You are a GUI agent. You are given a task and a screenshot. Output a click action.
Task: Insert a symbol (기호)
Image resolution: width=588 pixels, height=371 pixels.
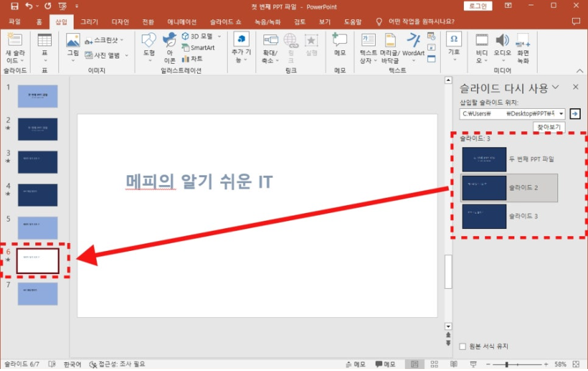pyautogui.click(x=454, y=47)
